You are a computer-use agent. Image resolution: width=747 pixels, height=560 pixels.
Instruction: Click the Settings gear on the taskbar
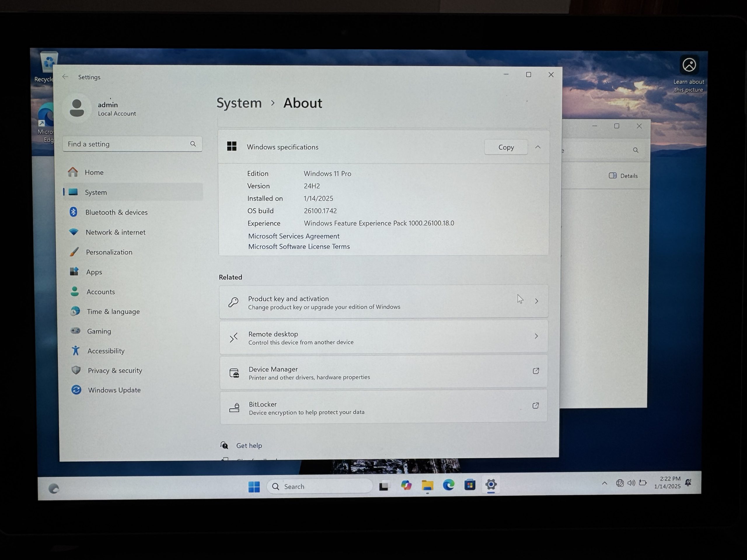[x=491, y=485]
